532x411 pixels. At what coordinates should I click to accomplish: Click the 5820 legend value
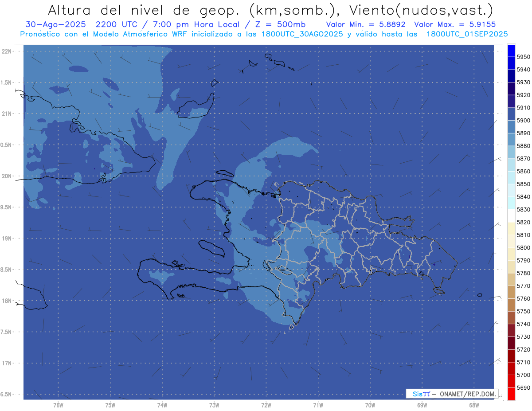(x=523, y=222)
